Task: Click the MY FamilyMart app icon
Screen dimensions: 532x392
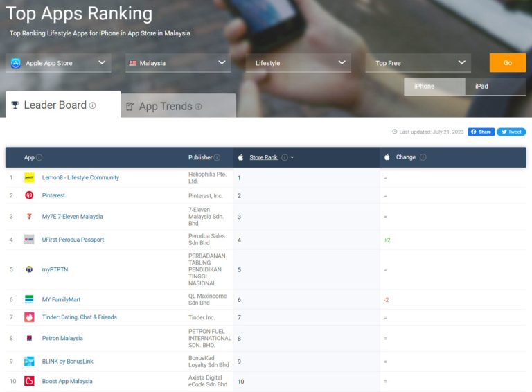Action: pos(29,299)
